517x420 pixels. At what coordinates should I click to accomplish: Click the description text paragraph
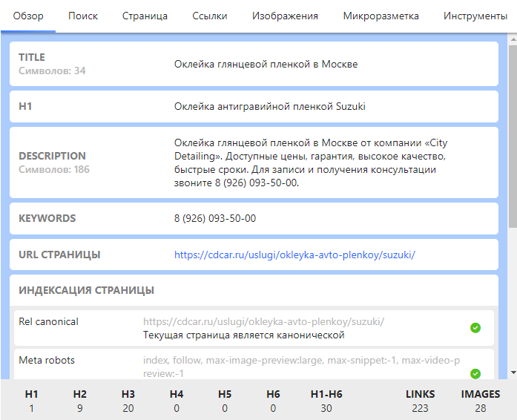pyautogui.click(x=311, y=163)
